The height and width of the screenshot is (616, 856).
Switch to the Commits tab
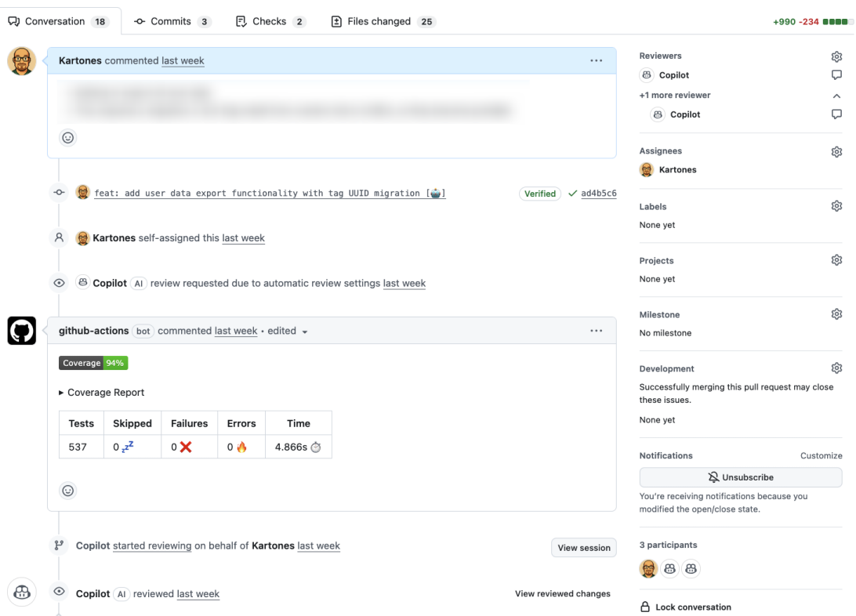click(x=172, y=21)
